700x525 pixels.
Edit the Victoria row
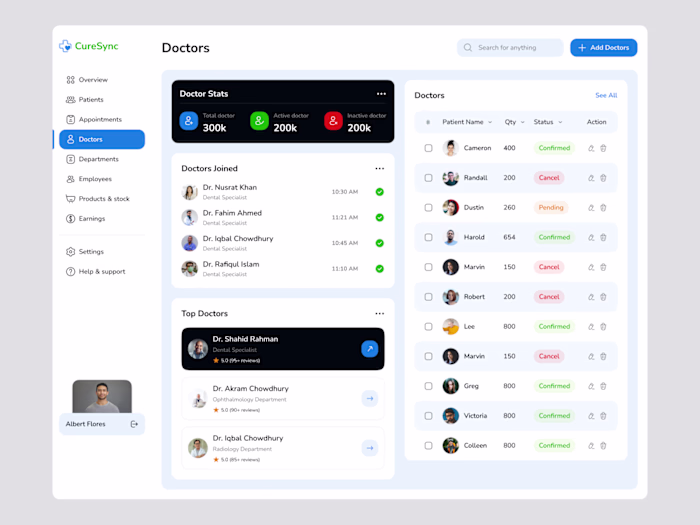tap(591, 416)
